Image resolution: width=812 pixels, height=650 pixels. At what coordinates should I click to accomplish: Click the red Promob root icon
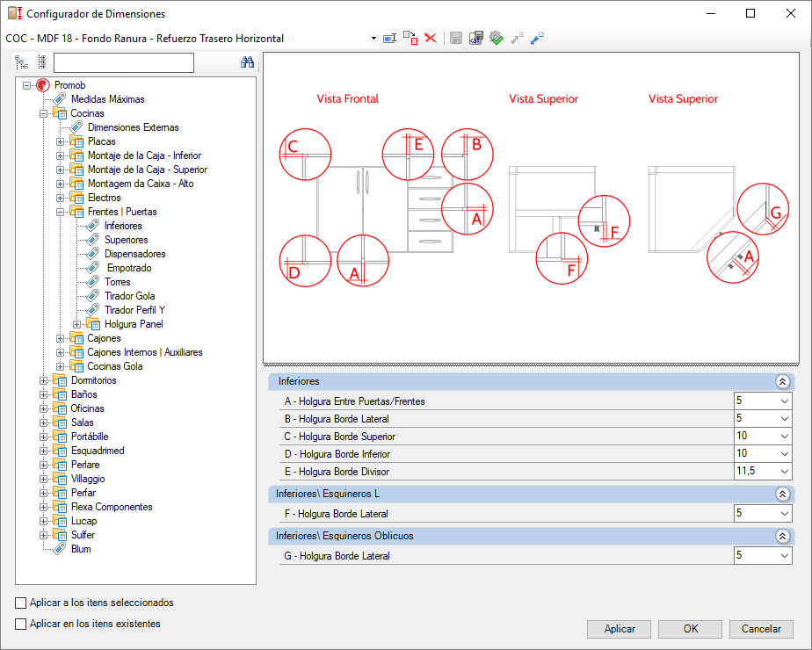click(43, 85)
